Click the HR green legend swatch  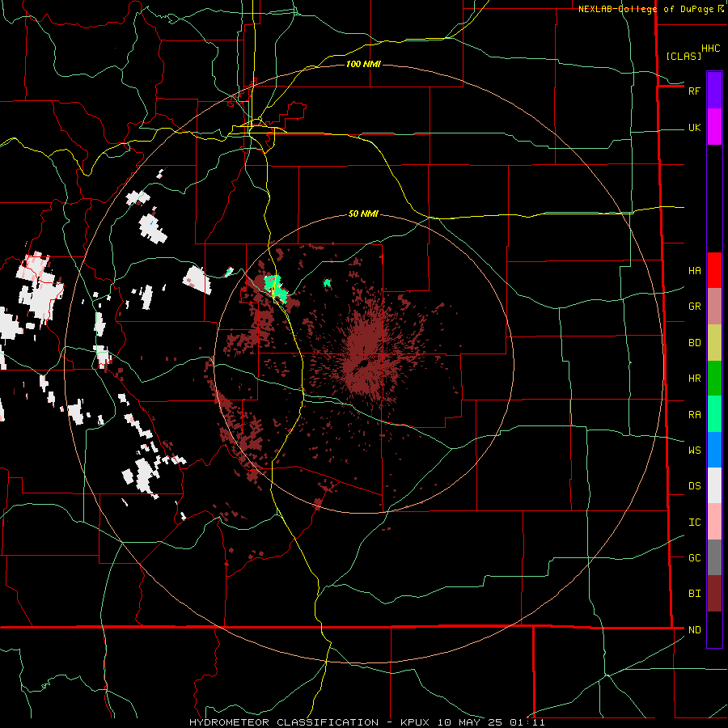[714, 379]
